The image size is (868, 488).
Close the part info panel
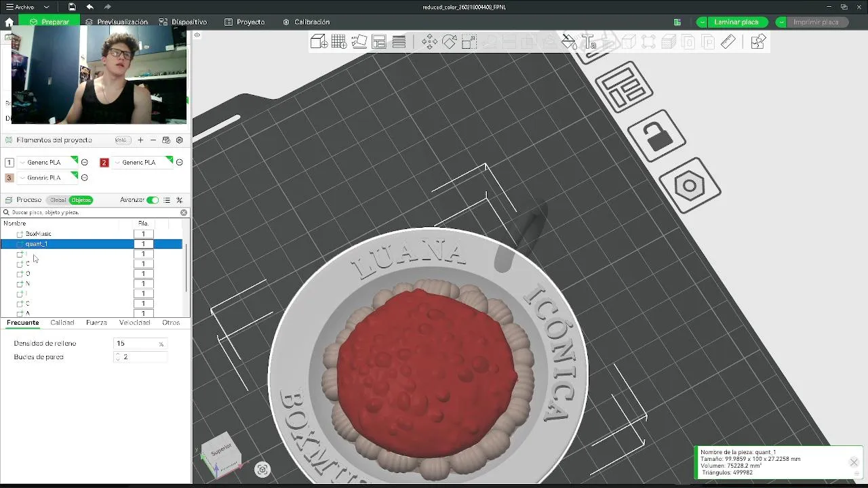[853, 462]
